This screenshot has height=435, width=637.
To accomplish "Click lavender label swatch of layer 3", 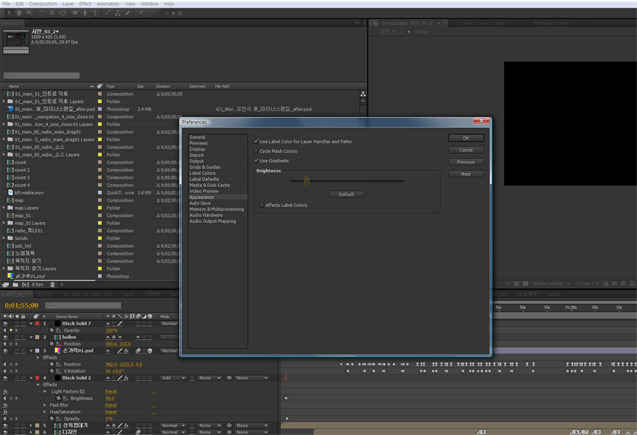I will tap(37, 351).
